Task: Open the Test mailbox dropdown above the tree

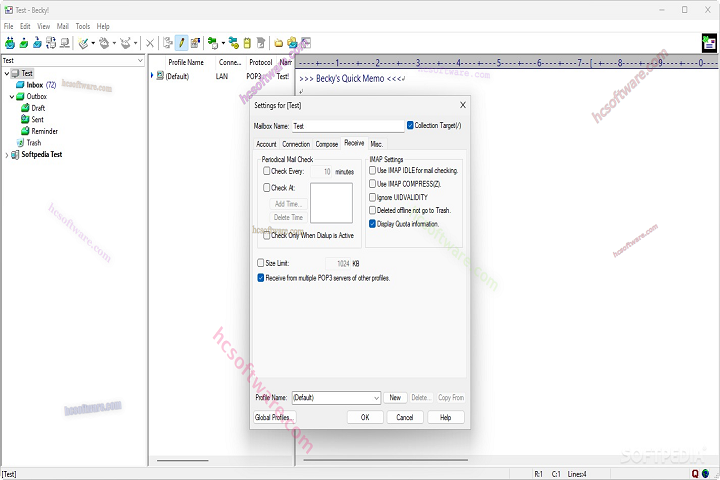Action: pyautogui.click(x=140, y=61)
